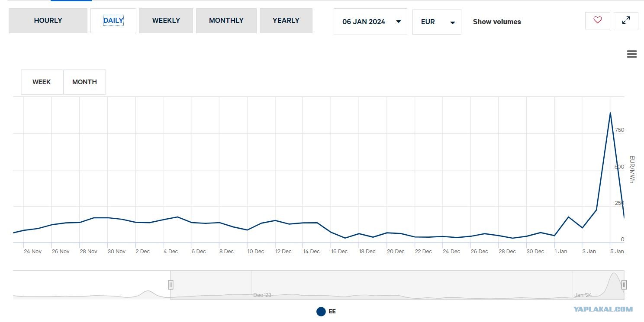Click the 24 Nov axis label

(x=33, y=252)
